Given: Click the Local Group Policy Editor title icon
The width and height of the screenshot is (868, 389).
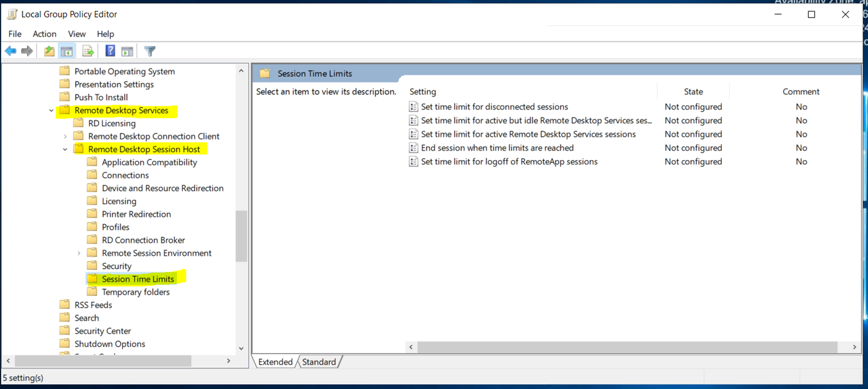Looking at the screenshot, I should (x=13, y=14).
